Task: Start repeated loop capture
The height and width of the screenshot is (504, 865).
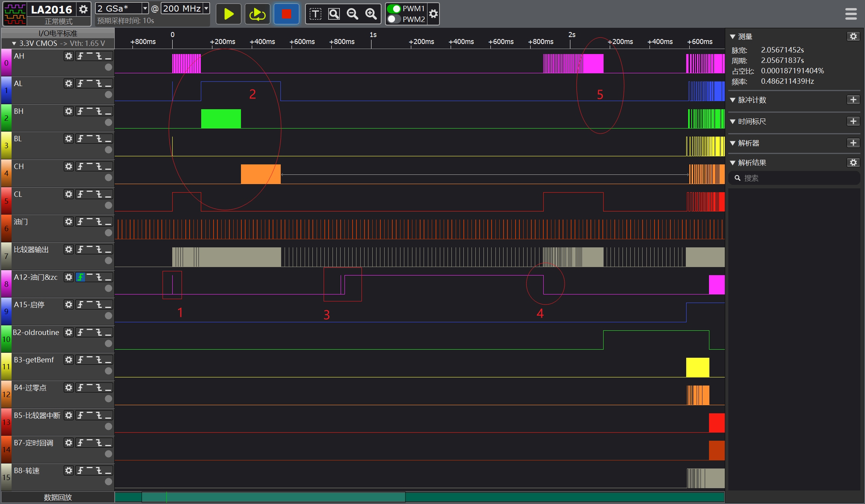Action: coord(257,14)
